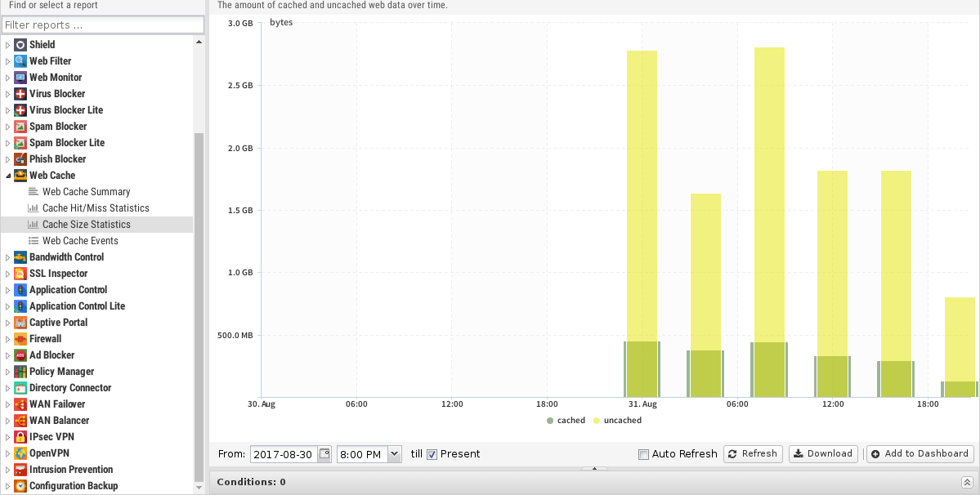Select the Policy Manager category
Image resolution: width=980 pixels, height=495 pixels.
(61, 372)
